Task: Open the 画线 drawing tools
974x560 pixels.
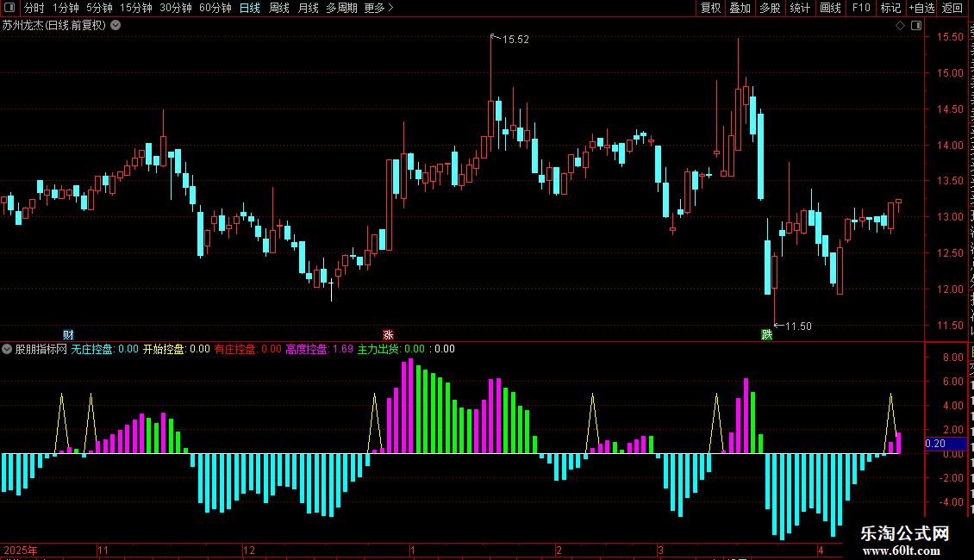Action: (831, 8)
